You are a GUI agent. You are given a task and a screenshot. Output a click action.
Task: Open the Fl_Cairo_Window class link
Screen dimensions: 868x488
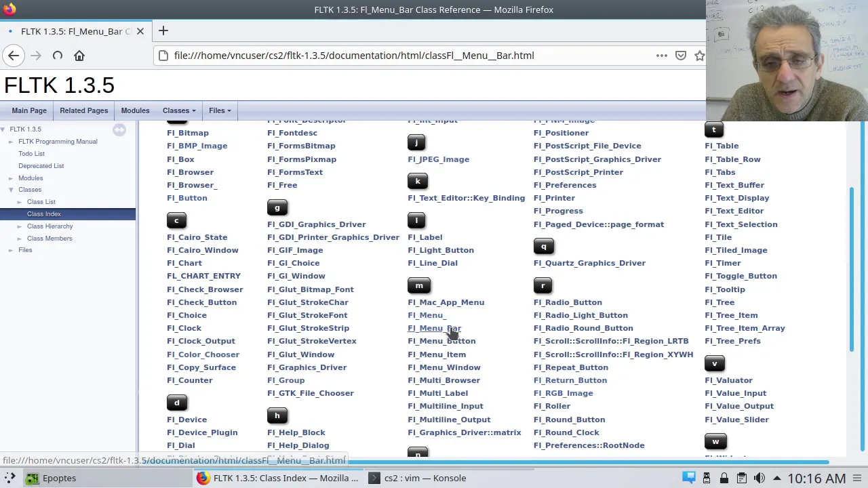(203, 250)
